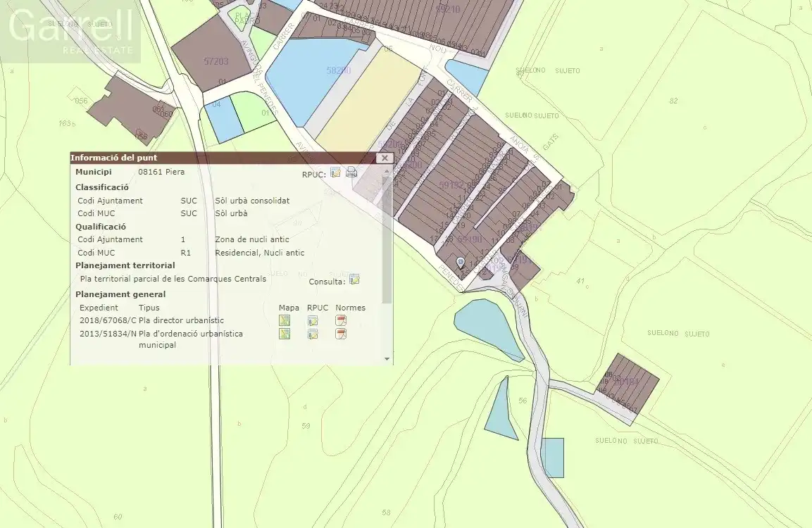The width and height of the screenshot is (812, 528).
Task: Open the Consulta icon for Planejament territorial
Action: pos(354,280)
